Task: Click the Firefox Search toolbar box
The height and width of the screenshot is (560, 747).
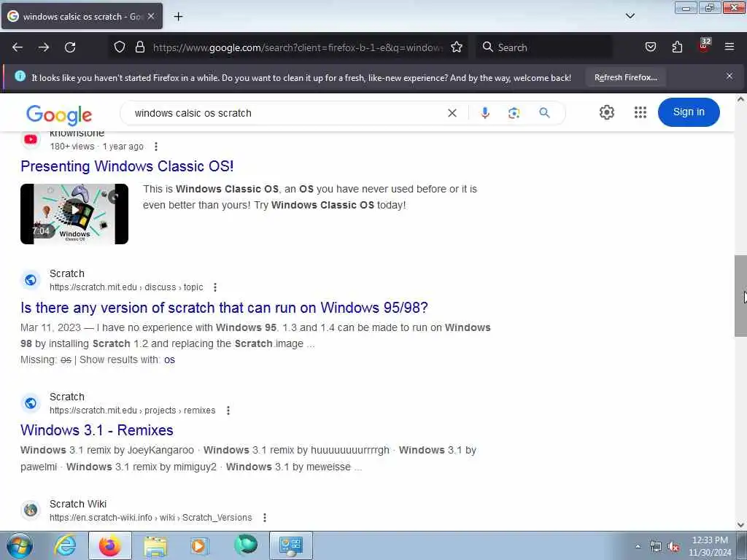Action: (x=544, y=47)
